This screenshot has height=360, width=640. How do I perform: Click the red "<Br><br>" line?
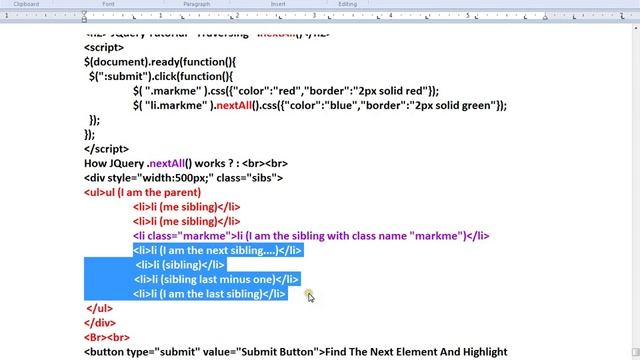[x=107, y=338]
